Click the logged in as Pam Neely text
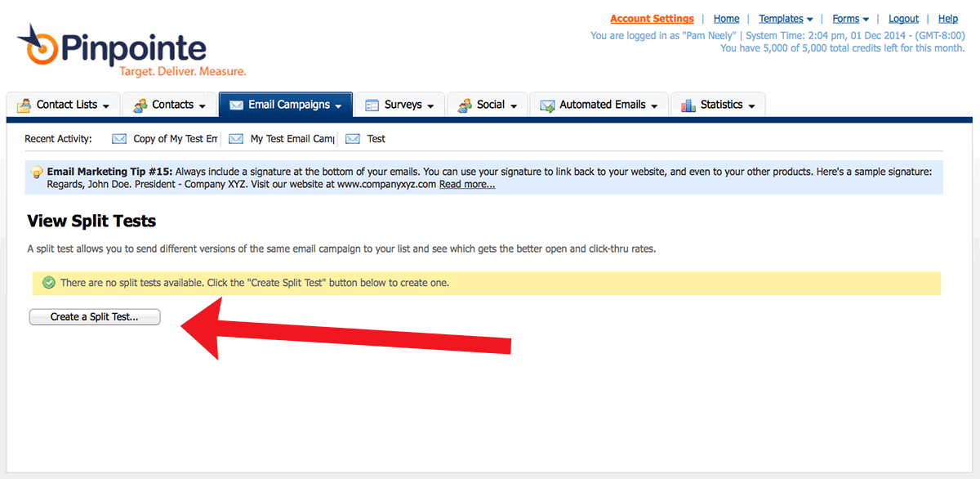This screenshot has width=980, height=479. 664,36
